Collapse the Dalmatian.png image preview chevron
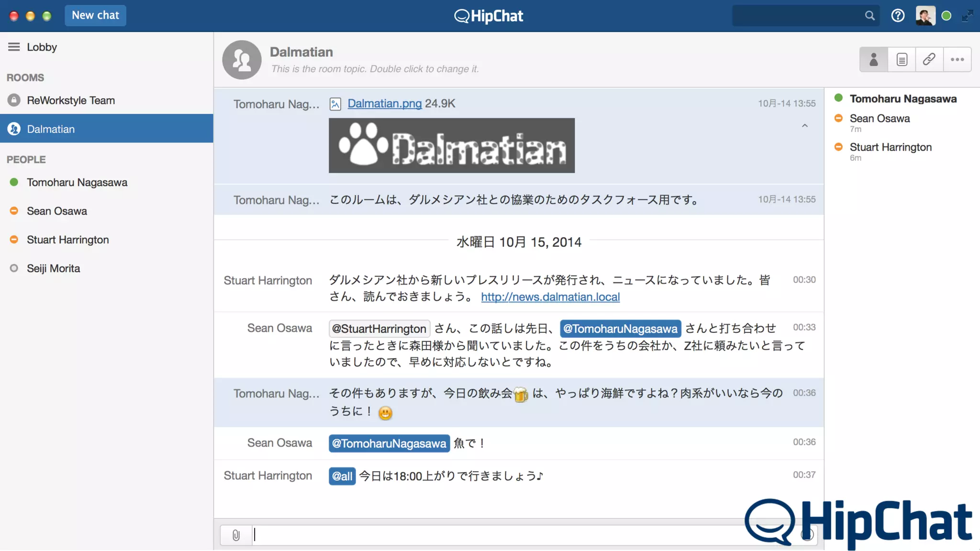 tap(805, 126)
